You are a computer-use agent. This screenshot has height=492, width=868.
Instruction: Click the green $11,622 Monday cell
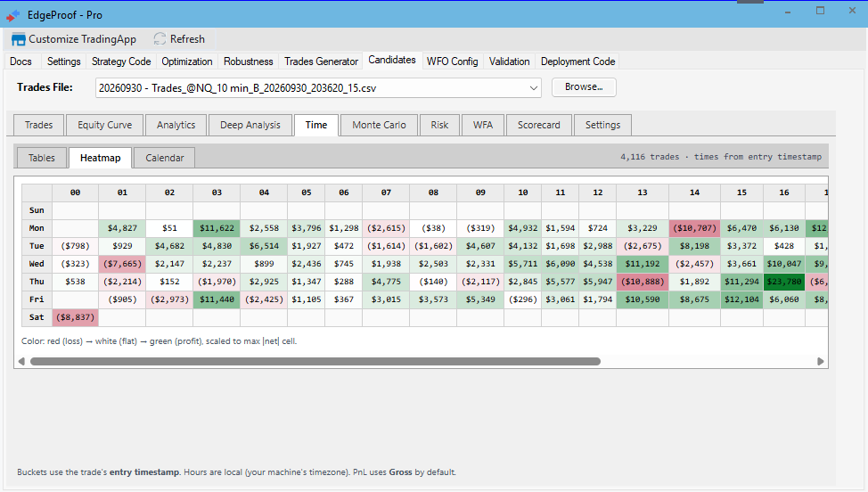click(x=217, y=228)
